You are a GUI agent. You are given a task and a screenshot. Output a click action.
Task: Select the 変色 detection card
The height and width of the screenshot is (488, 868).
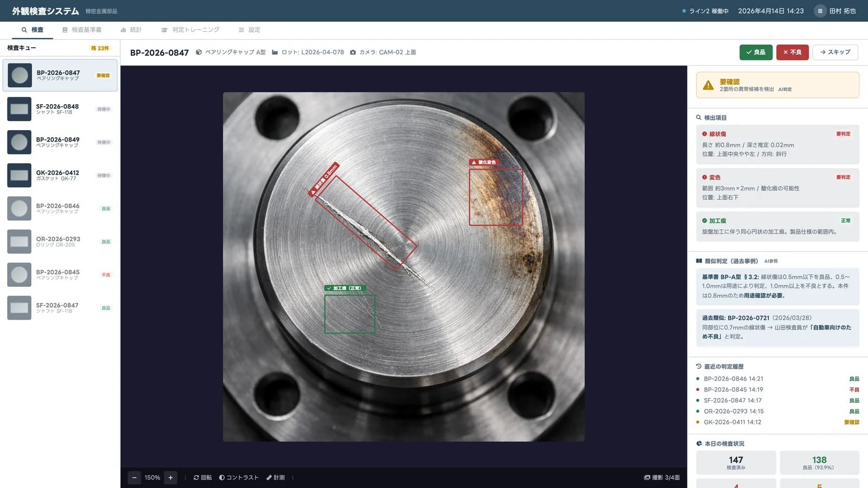[x=777, y=188]
